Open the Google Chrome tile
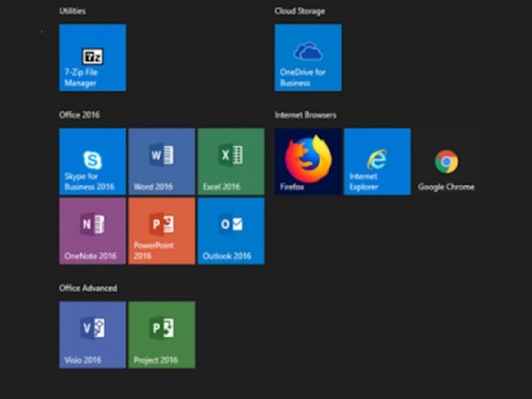Image resolution: width=532 pixels, height=399 pixels. click(447, 161)
